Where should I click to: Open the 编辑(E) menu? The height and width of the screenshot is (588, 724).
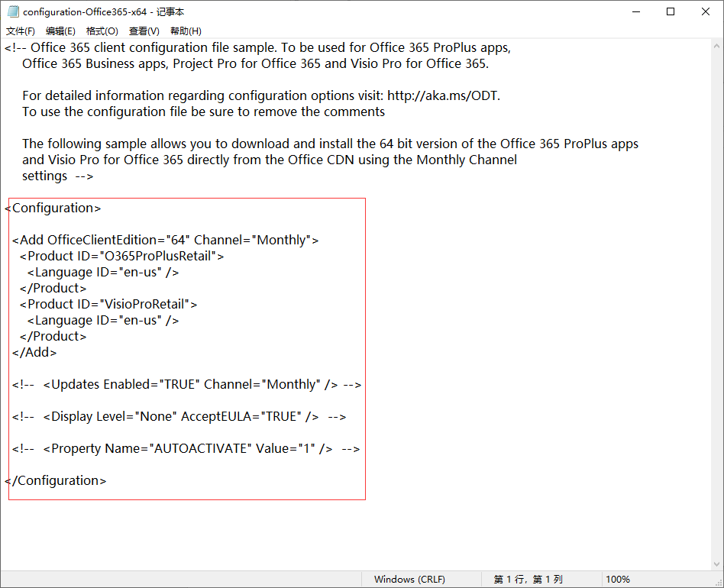click(x=60, y=31)
